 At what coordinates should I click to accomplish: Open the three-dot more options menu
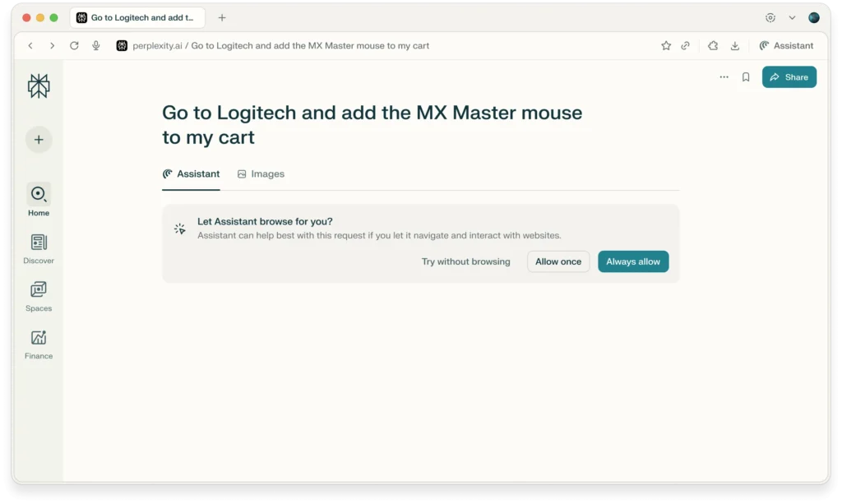coord(724,76)
